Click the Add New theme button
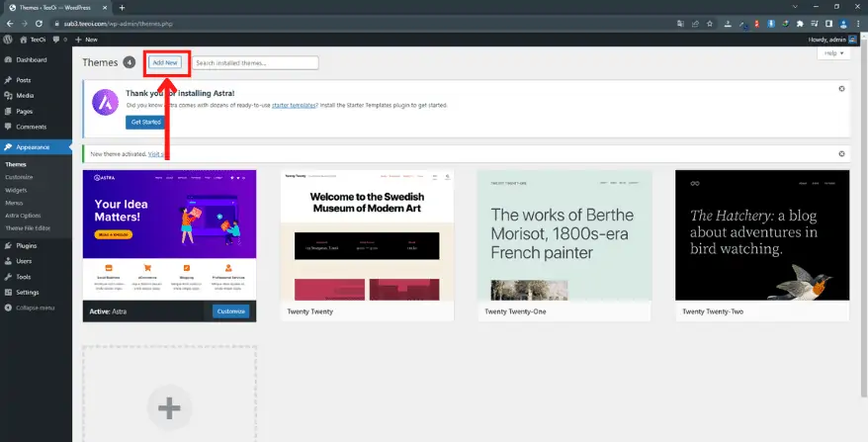 (165, 63)
